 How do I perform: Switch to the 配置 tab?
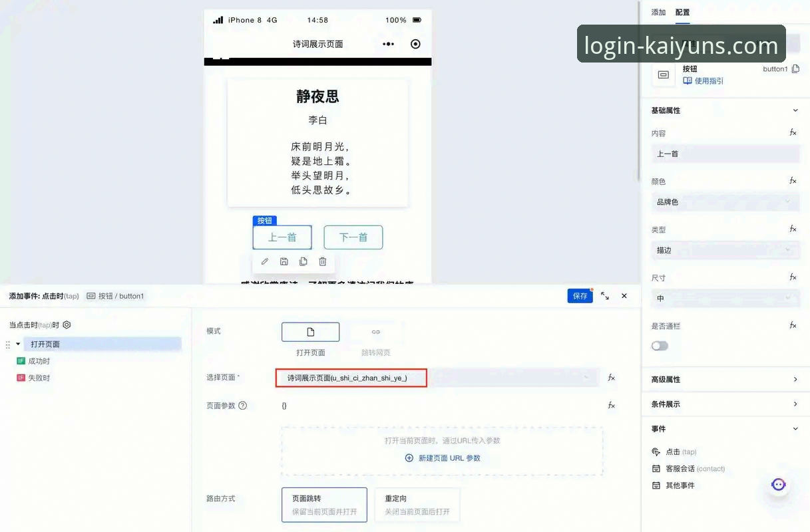click(x=682, y=12)
